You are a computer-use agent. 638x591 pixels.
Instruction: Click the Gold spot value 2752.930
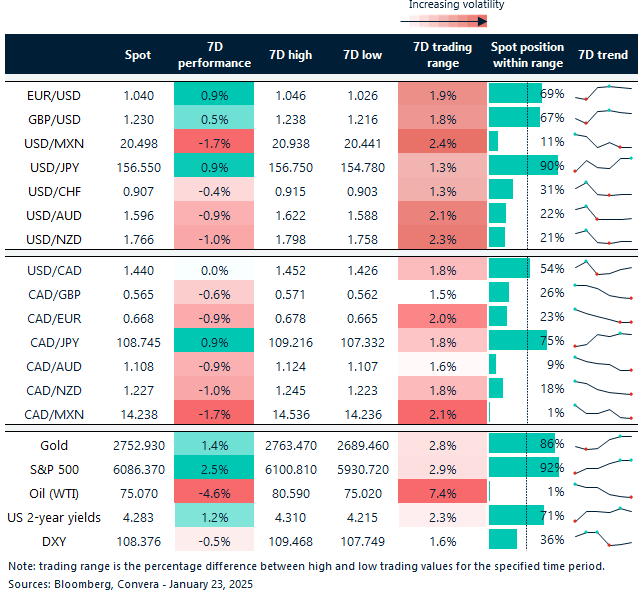click(x=139, y=446)
